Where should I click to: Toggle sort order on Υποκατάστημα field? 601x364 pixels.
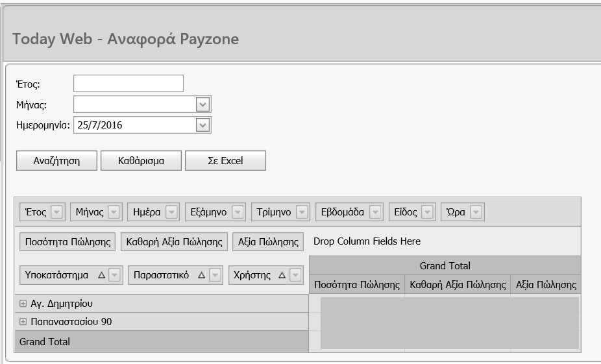click(x=101, y=276)
